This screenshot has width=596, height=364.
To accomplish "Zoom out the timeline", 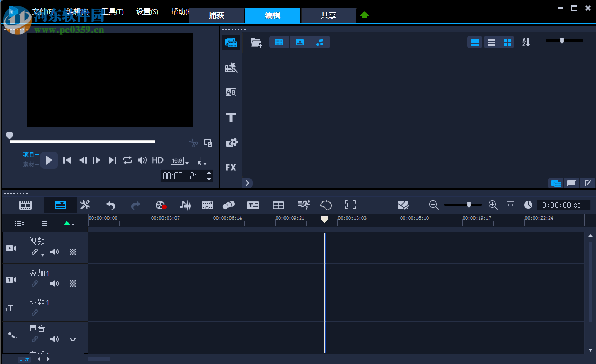I will [434, 205].
